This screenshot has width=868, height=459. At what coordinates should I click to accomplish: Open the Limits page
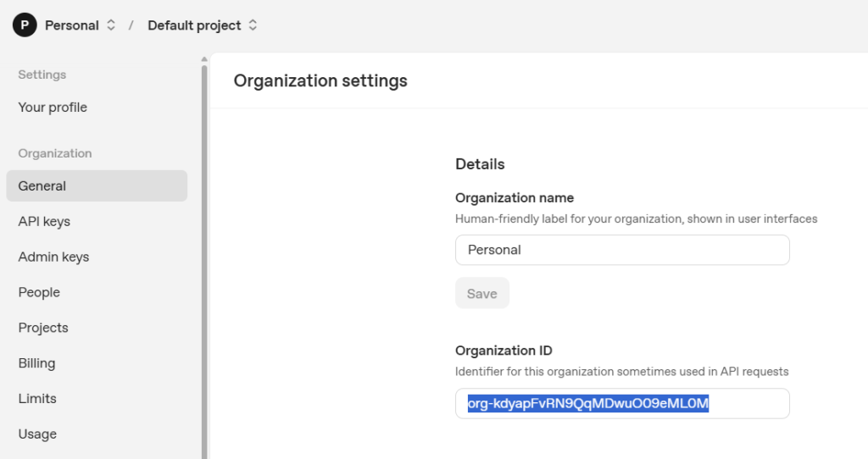[37, 399]
